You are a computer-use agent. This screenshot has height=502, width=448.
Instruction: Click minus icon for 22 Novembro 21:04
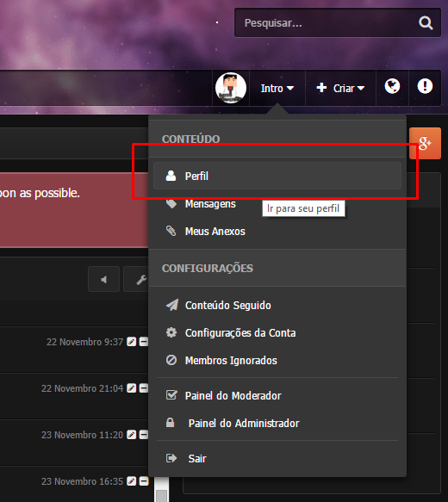pos(144,388)
